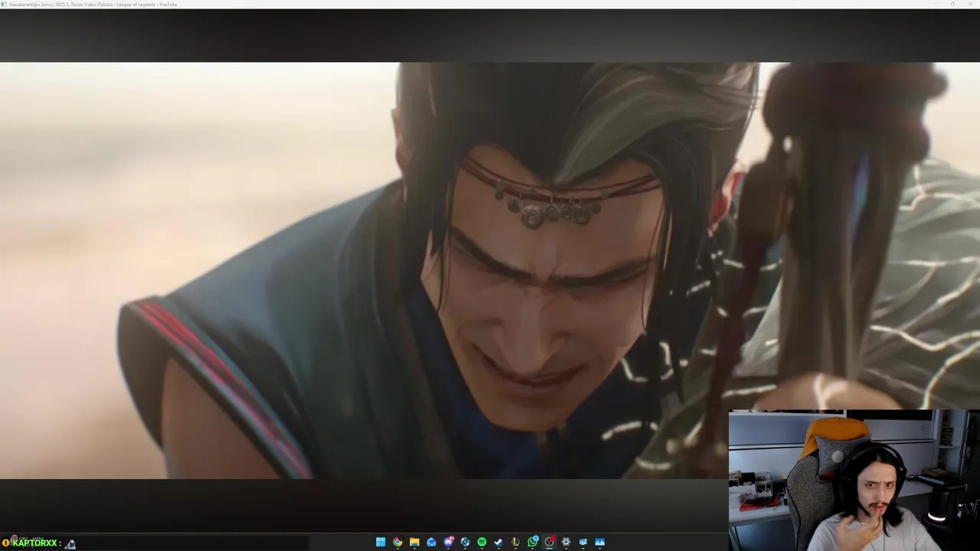Open League of Legends taskbar icon

(x=515, y=542)
